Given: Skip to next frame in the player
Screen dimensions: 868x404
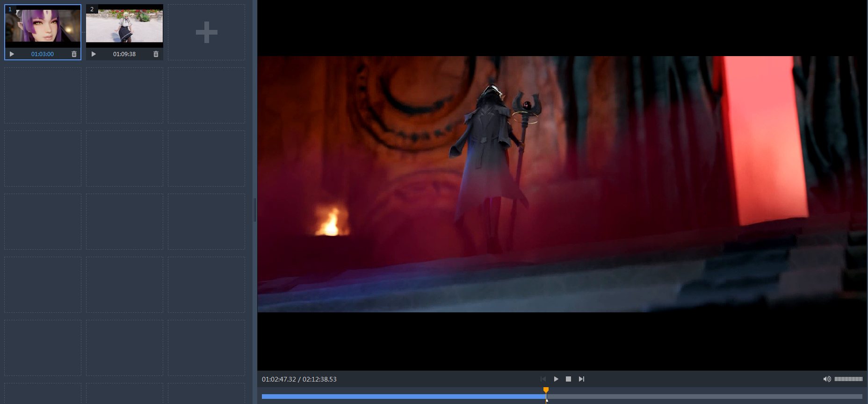Looking at the screenshot, I should pos(581,379).
